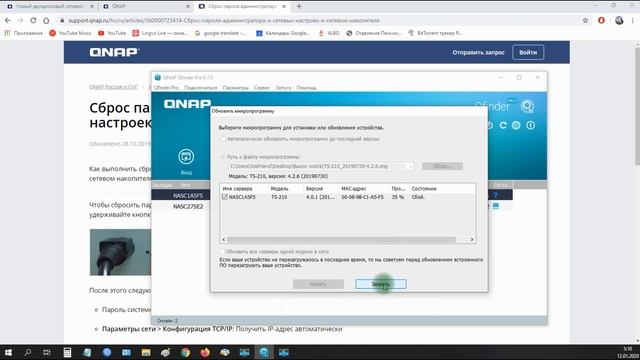Switch to the QNAP Chrome tab

(145, 6)
